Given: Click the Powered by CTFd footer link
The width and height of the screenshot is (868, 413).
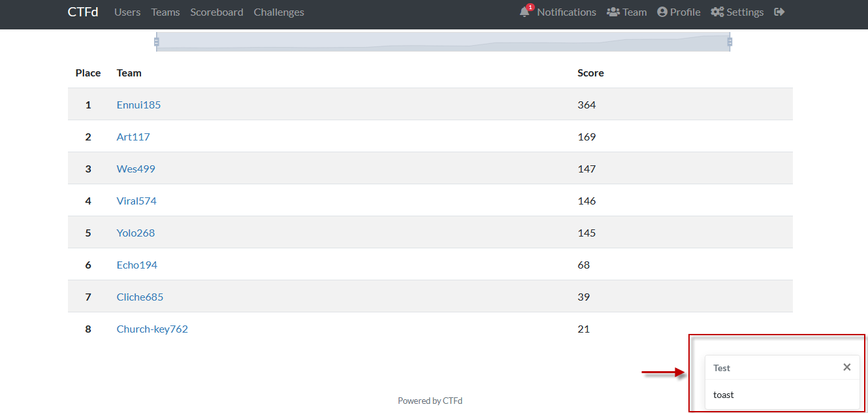Looking at the screenshot, I should (x=430, y=401).
